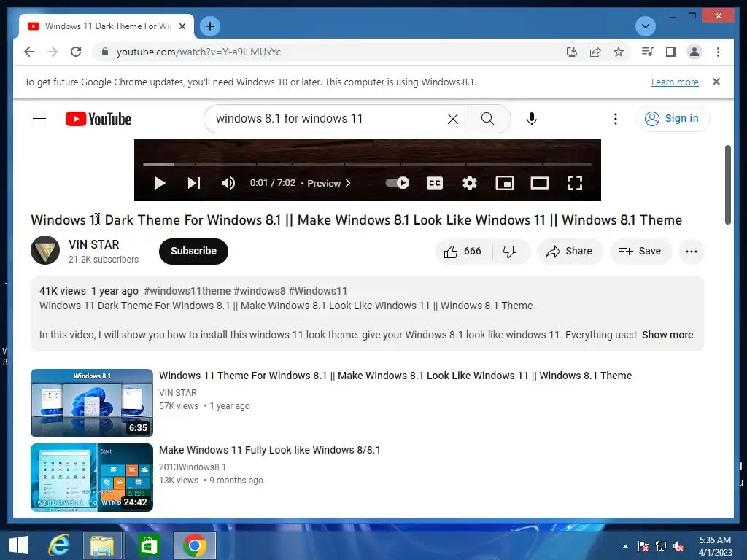The image size is (747, 560).
Task: Clear the search query text
Action: pos(453,119)
